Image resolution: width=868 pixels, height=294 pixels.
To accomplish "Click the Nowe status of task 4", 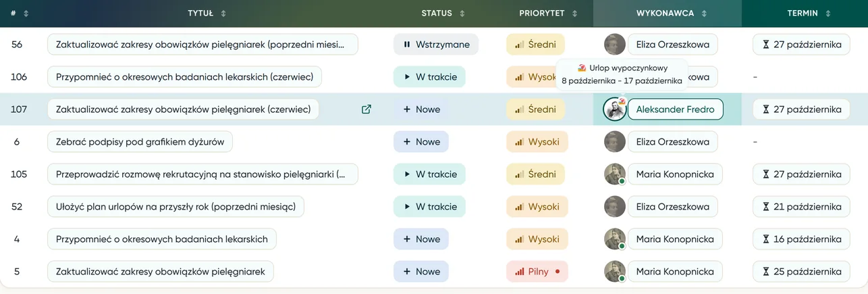I will (421, 239).
